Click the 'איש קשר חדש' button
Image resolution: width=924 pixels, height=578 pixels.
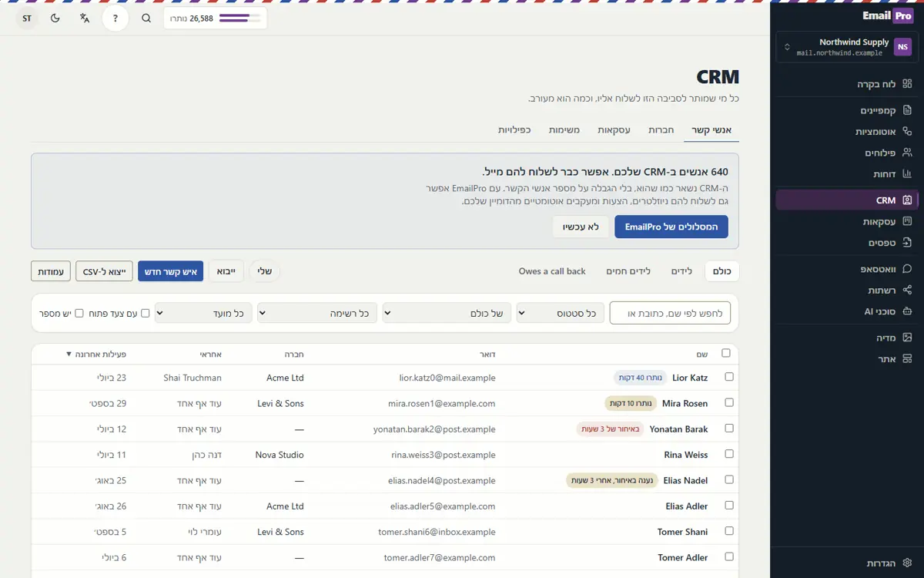[x=171, y=271]
